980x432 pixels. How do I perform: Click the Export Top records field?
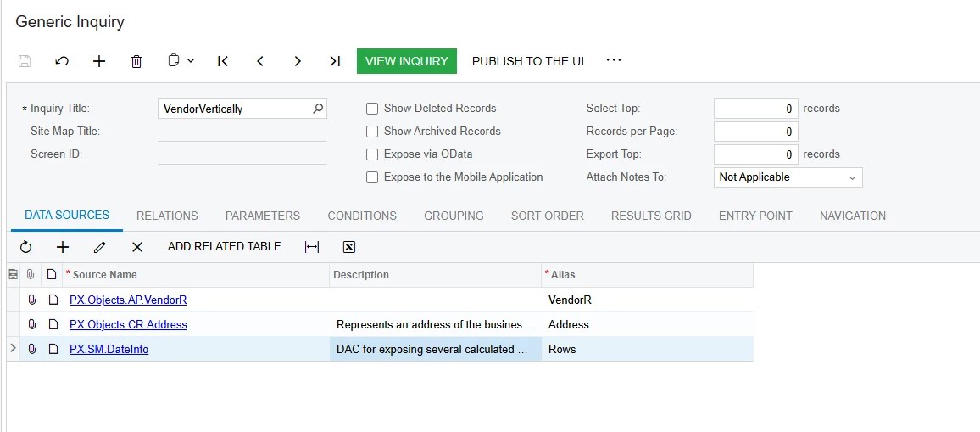[756, 154]
